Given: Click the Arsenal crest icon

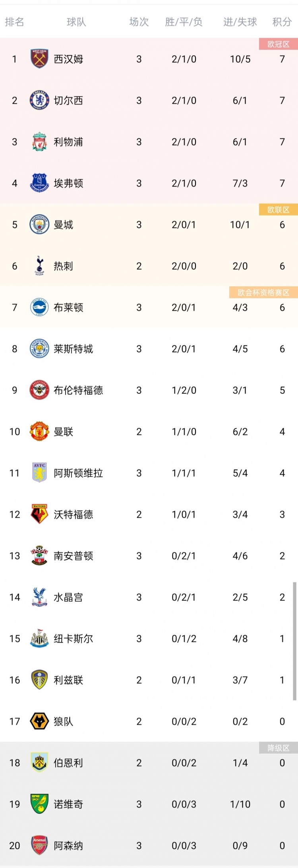Looking at the screenshot, I should (39, 845).
